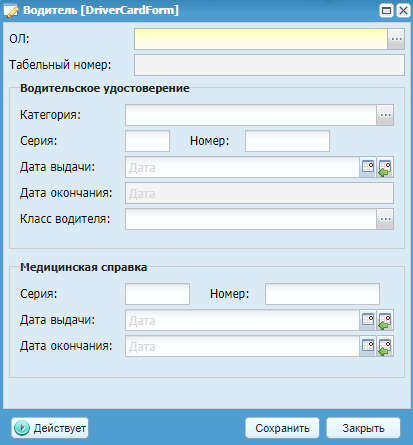Focus the license Номер field
The image size is (413, 445).
[287, 141]
